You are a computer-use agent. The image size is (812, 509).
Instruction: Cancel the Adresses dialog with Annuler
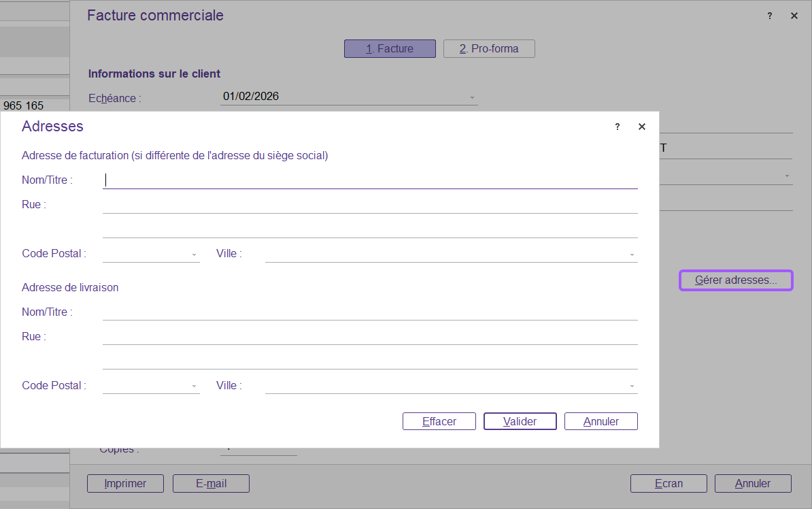600,421
